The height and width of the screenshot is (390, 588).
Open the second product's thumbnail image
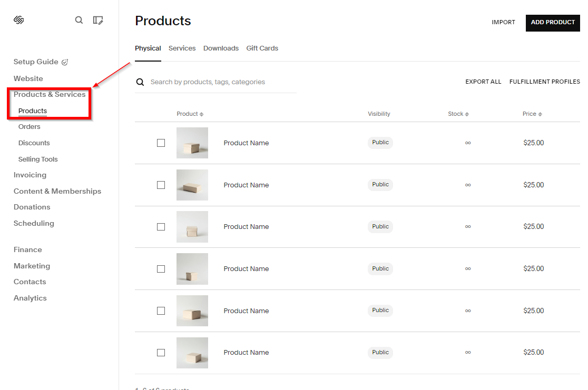(x=192, y=185)
